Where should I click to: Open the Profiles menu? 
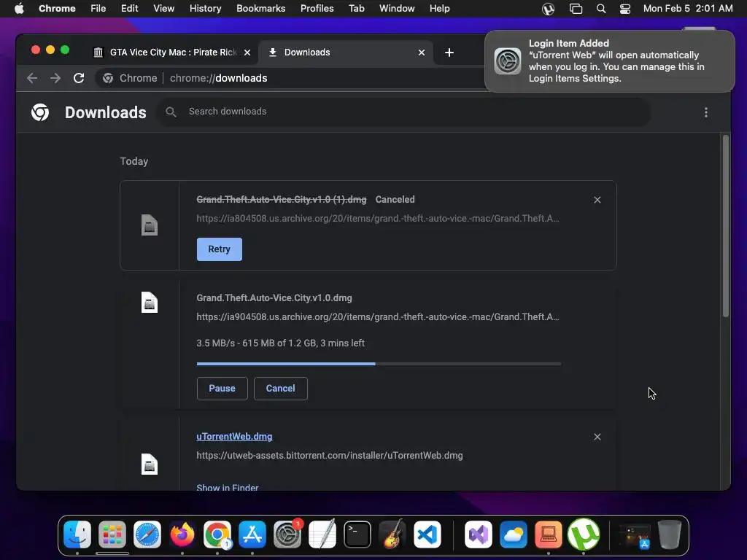317,9
